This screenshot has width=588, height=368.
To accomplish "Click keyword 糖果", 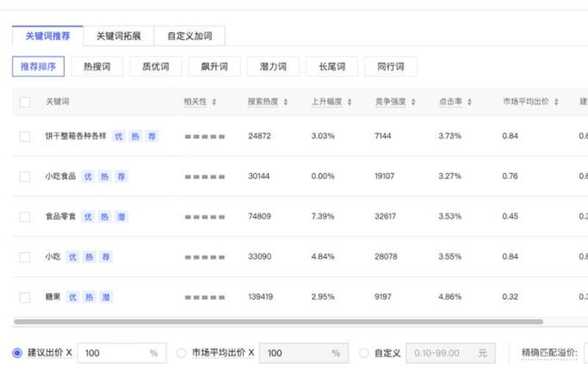I will (53, 297).
